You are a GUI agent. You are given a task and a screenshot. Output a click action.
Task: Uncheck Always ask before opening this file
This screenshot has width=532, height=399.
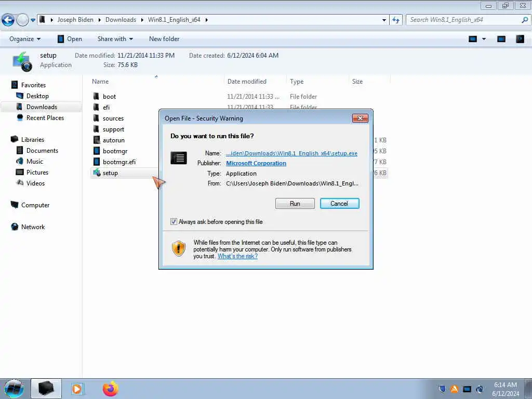pyautogui.click(x=174, y=221)
